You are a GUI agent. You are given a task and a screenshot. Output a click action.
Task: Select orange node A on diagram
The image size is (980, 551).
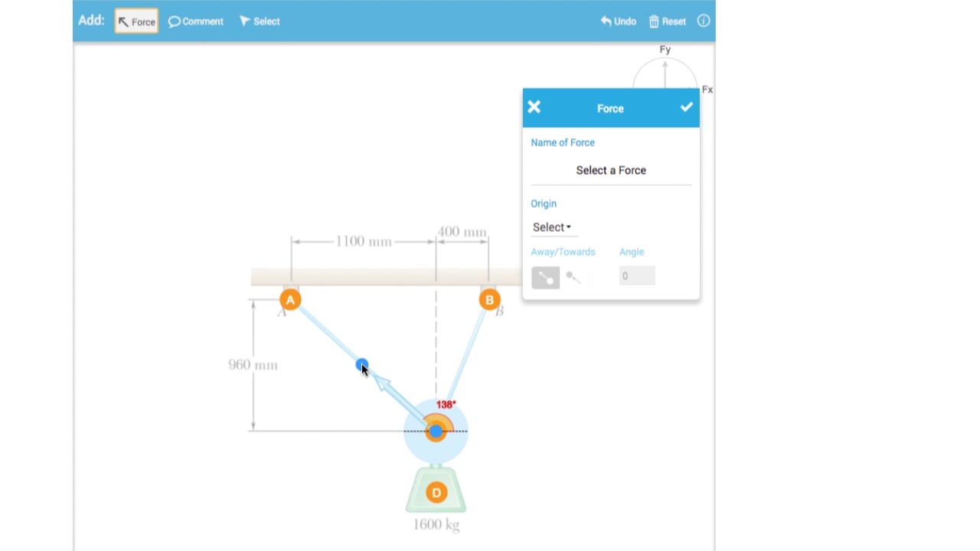pyautogui.click(x=290, y=300)
